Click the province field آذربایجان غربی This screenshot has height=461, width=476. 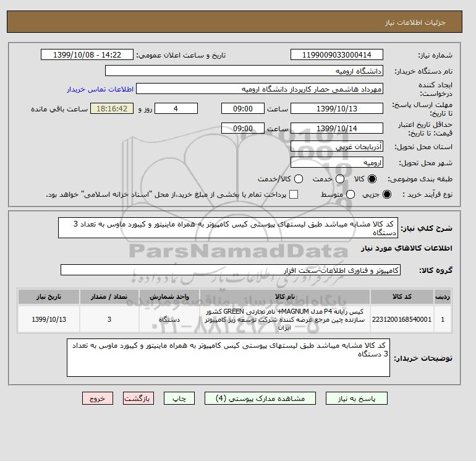tap(337, 147)
